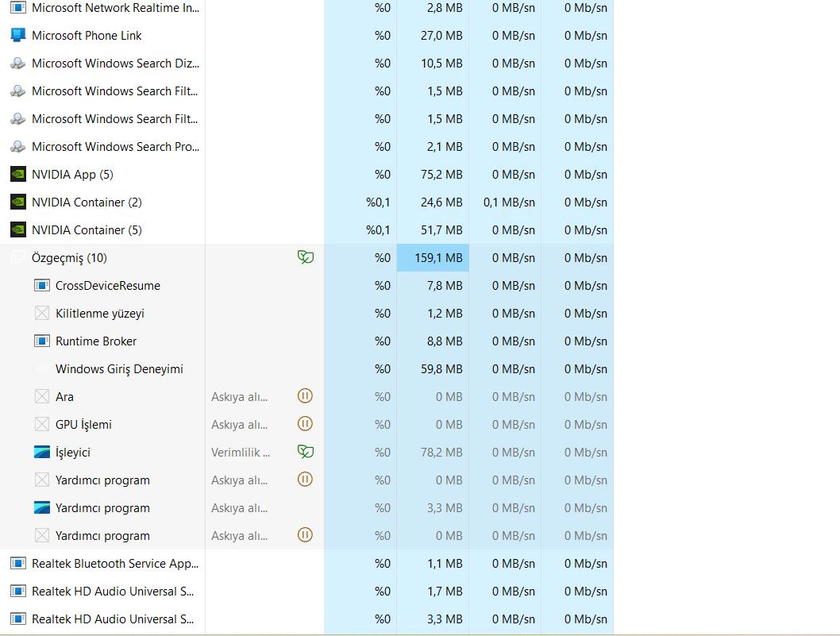The image size is (840, 636).
Task: Click the Microsoft Windows Search Pro... icon
Action: pyautogui.click(x=18, y=146)
